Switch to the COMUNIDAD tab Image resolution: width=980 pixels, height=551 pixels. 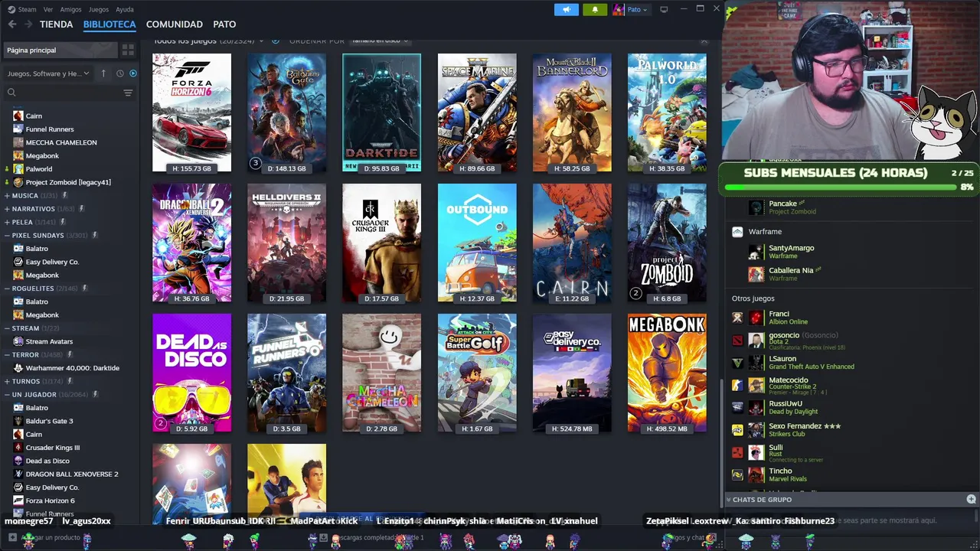(x=175, y=24)
